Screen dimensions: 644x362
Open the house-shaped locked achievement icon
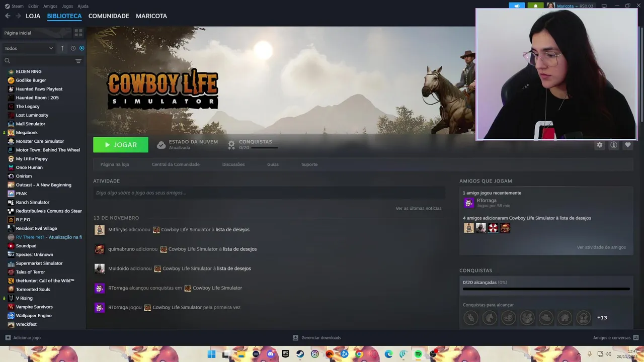565,318
